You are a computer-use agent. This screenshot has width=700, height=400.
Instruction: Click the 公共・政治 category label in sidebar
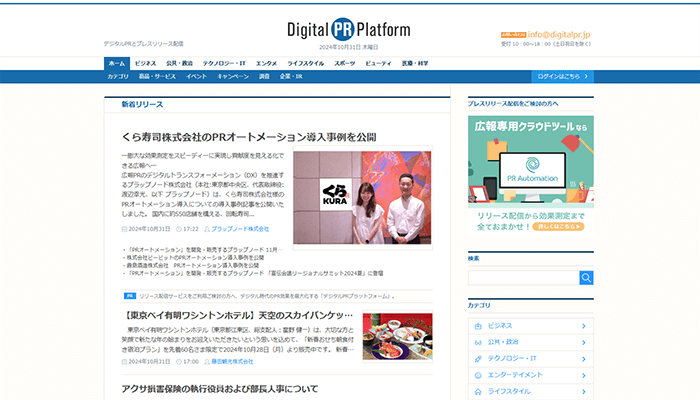(x=503, y=342)
